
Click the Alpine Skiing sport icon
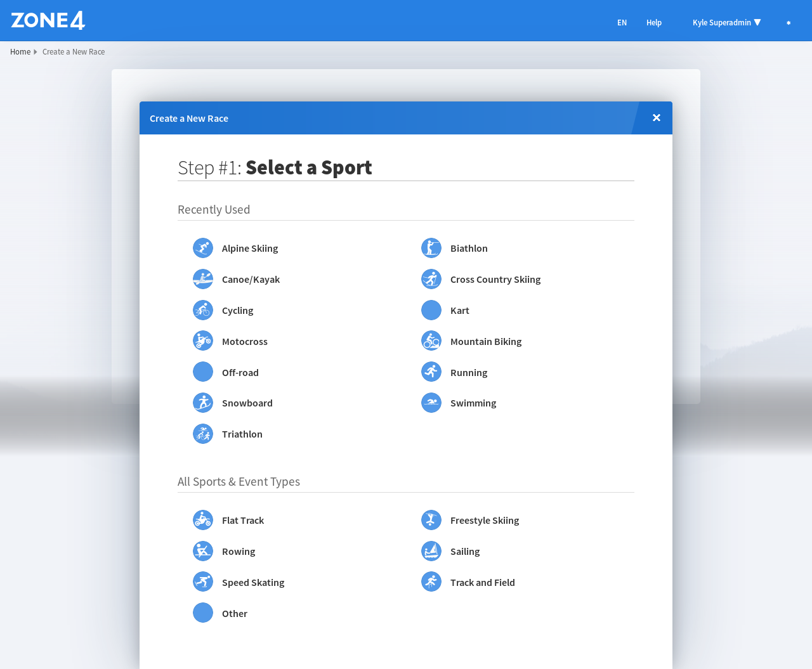tap(203, 248)
